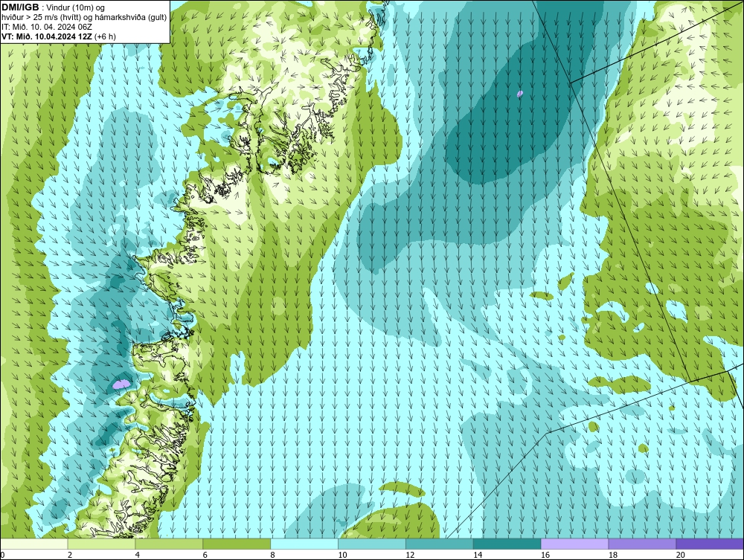Click legend tick label '18'

click(x=613, y=555)
